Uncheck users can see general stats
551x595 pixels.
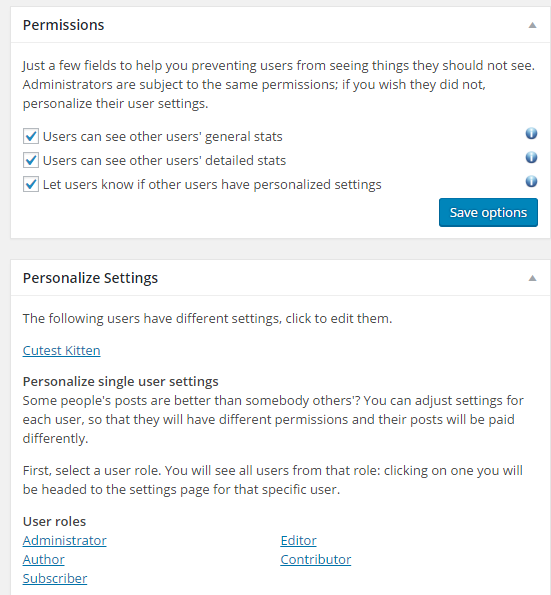[31, 136]
